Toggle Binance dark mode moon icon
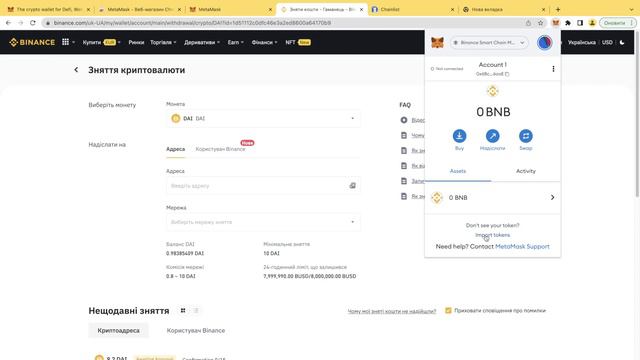The image size is (640, 360). (x=622, y=42)
